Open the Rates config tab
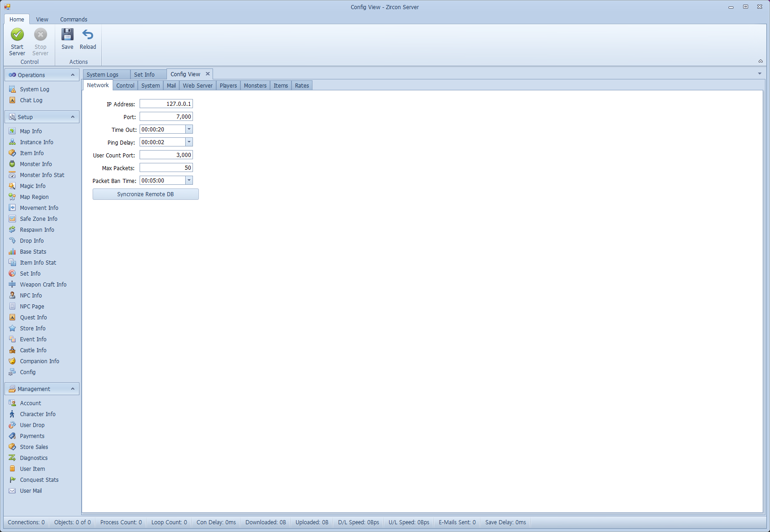 [x=302, y=86]
